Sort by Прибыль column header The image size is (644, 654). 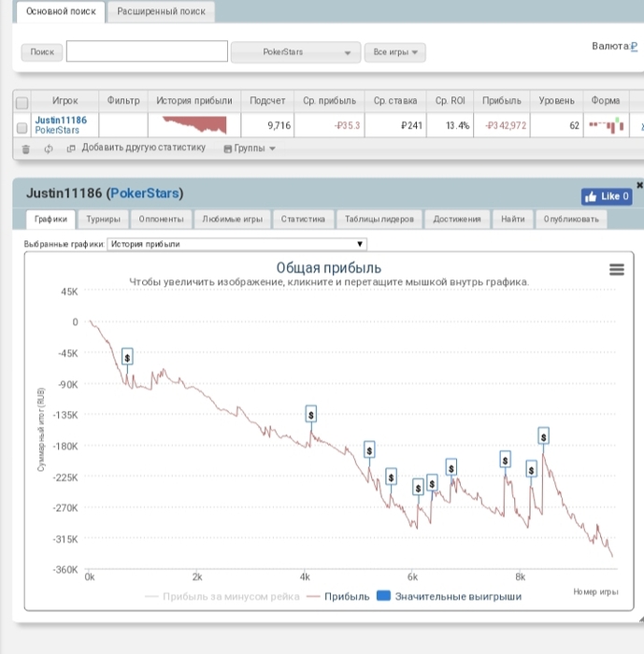coord(502,101)
